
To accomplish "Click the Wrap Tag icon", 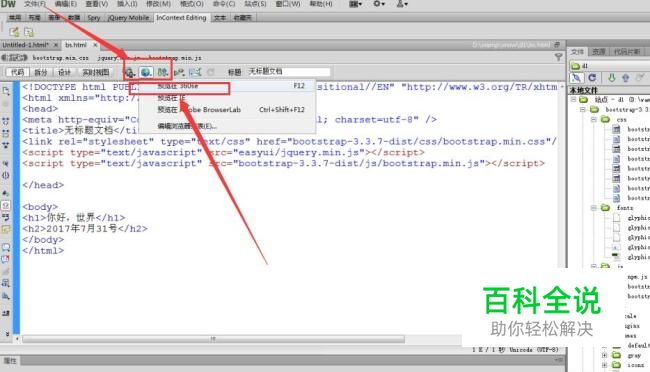I will [6, 272].
